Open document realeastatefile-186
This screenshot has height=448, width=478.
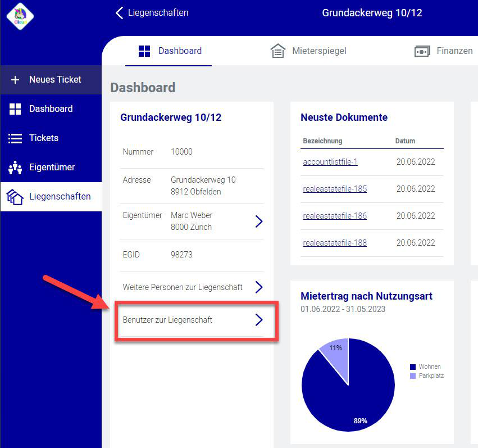[x=335, y=216]
